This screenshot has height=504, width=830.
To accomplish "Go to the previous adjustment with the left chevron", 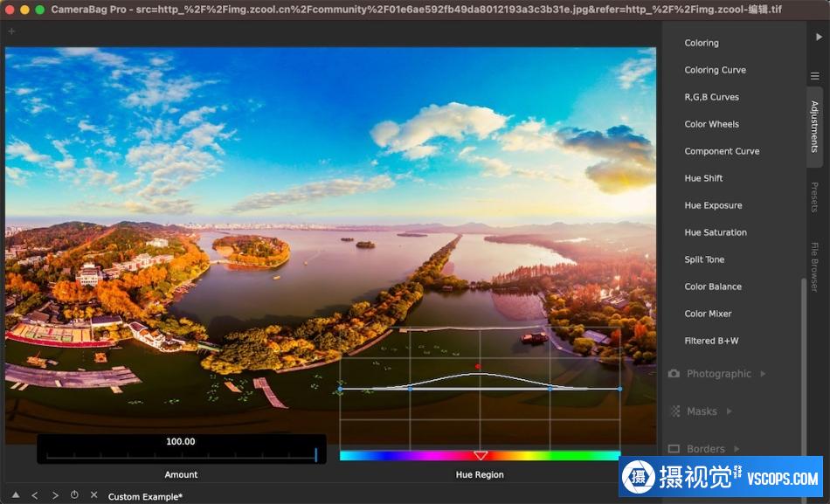I will [x=35, y=495].
